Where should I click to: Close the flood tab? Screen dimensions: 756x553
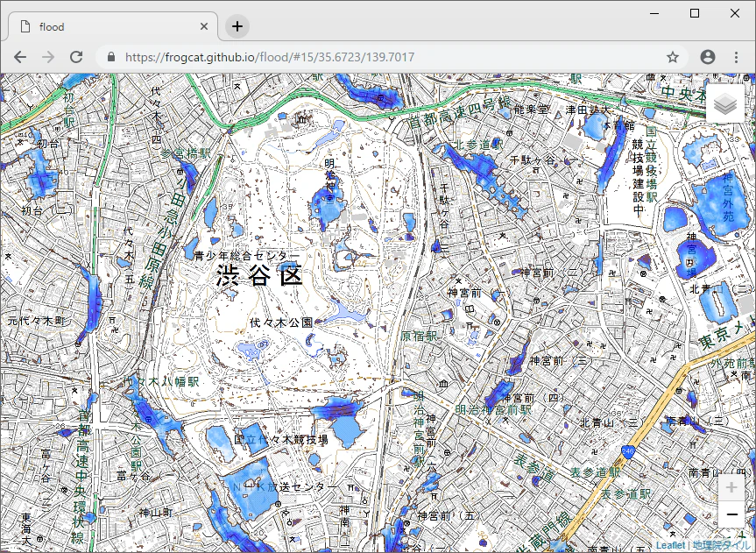204,26
